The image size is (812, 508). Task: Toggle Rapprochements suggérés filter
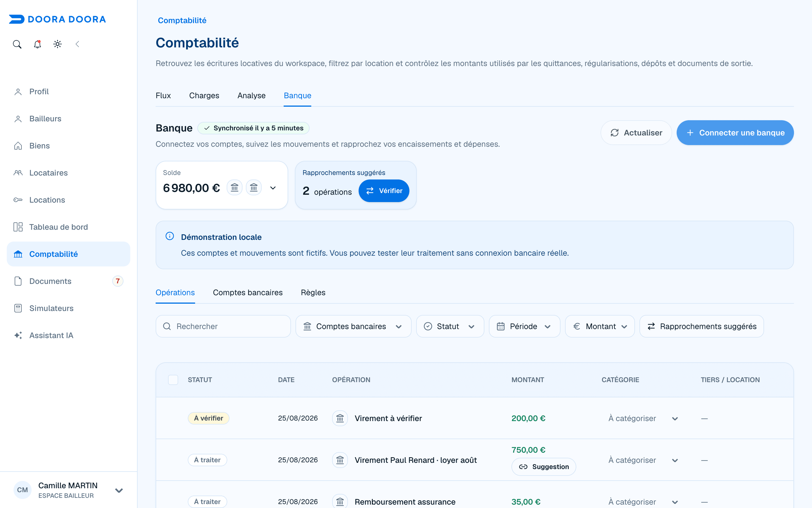pos(701,326)
